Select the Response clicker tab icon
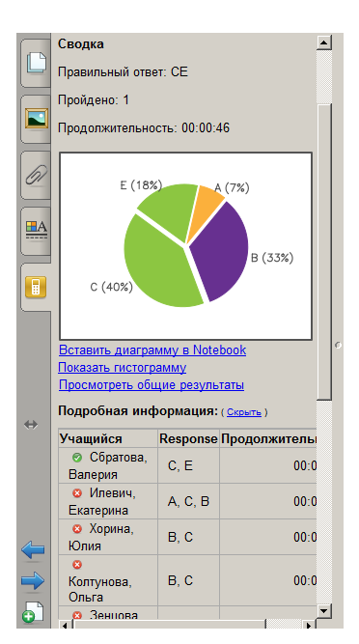 36,286
